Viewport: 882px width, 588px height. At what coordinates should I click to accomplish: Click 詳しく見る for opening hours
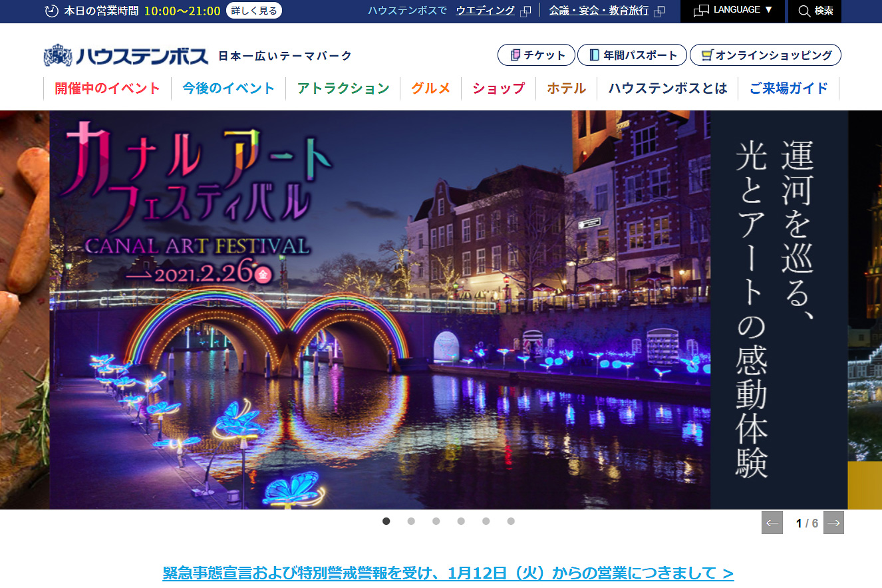254,11
